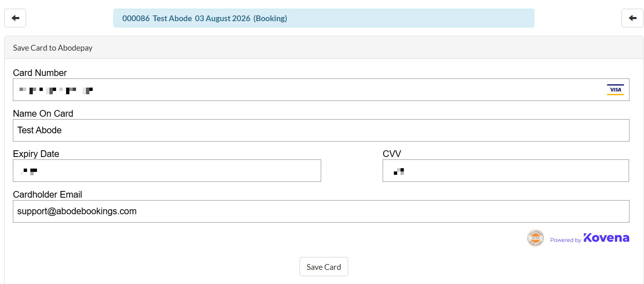Click the CVV input box
Screen dimensions: 644x284
click(x=506, y=171)
